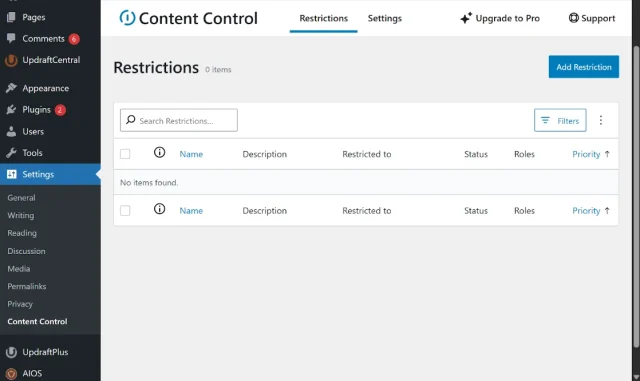Image resolution: width=640 pixels, height=381 pixels.
Task: Click the search magnifier icon
Action: coord(131,120)
